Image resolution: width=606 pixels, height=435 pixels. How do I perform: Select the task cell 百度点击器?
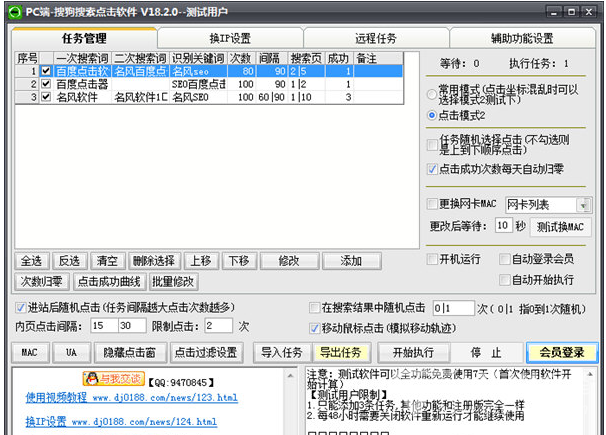(82, 84)
